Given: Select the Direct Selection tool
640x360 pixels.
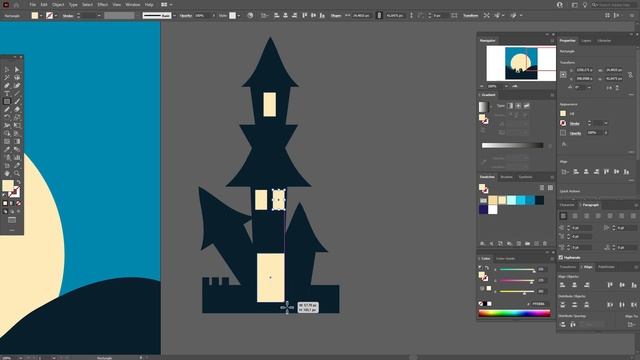Looking at the screenshot, I should pos(17,70).
